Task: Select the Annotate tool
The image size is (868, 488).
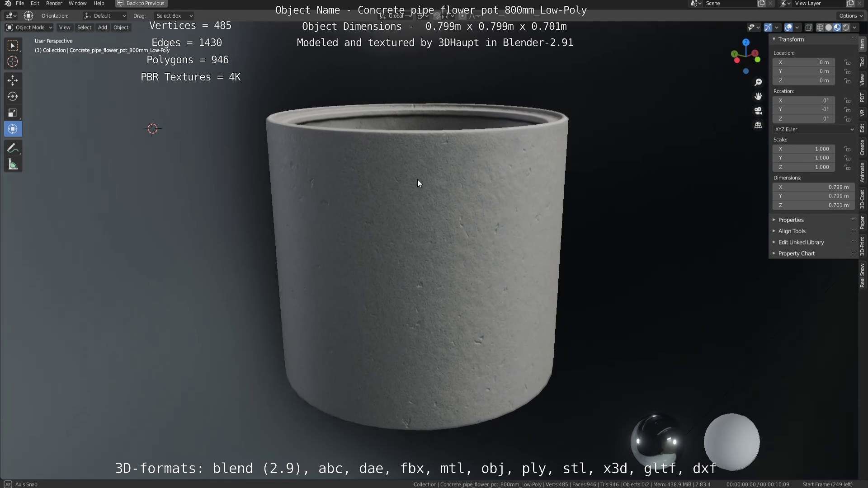Action: coord(13,149)
